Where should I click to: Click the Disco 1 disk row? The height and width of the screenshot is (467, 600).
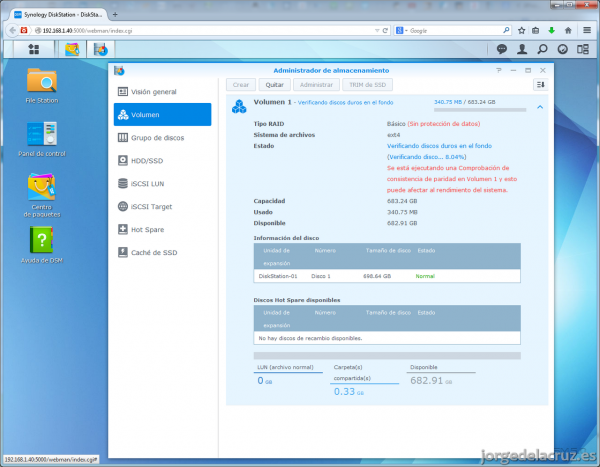tap(387, 276)
